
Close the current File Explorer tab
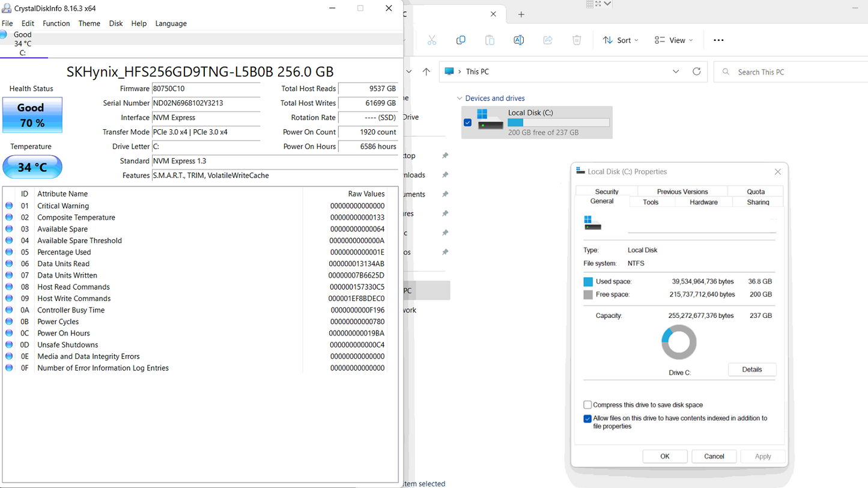coord(493,14)
